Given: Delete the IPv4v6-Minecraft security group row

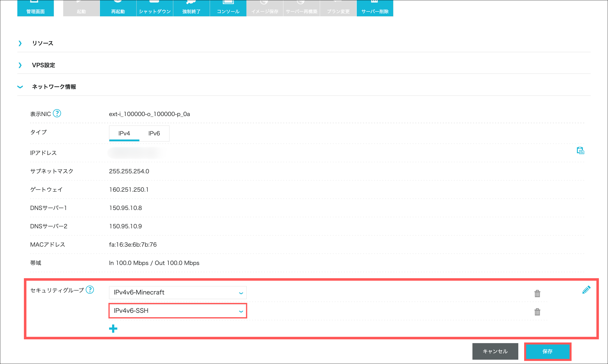Looking at the screenshot, I should (537, 293).
